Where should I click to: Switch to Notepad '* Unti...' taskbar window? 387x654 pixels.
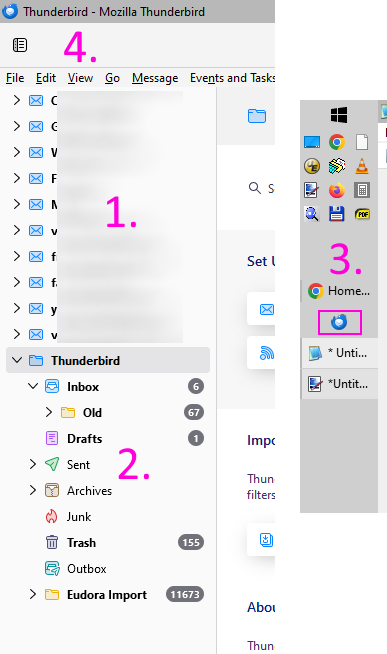point(339,353)
